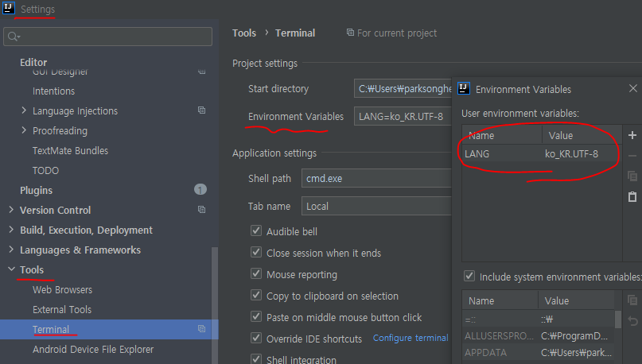Close the Environment Variables dialog
This screenshot has height=364, width=642.
tap(633, 88)
